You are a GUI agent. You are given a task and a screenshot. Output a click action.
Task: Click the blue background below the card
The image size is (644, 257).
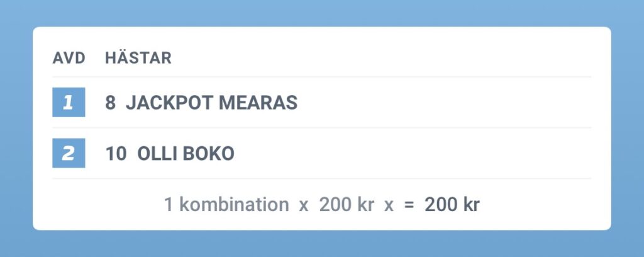tap(322, 244)
